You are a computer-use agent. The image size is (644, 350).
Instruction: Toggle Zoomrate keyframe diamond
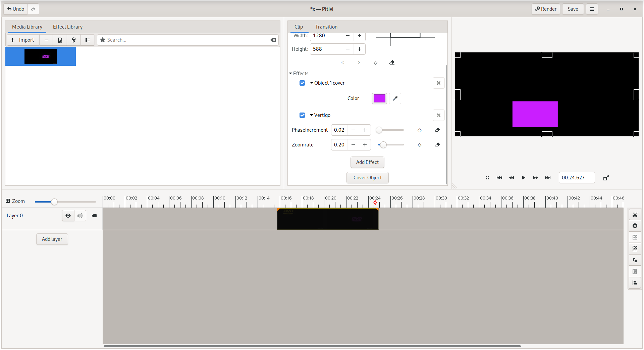pyautogui.click(x=419, y=145)
